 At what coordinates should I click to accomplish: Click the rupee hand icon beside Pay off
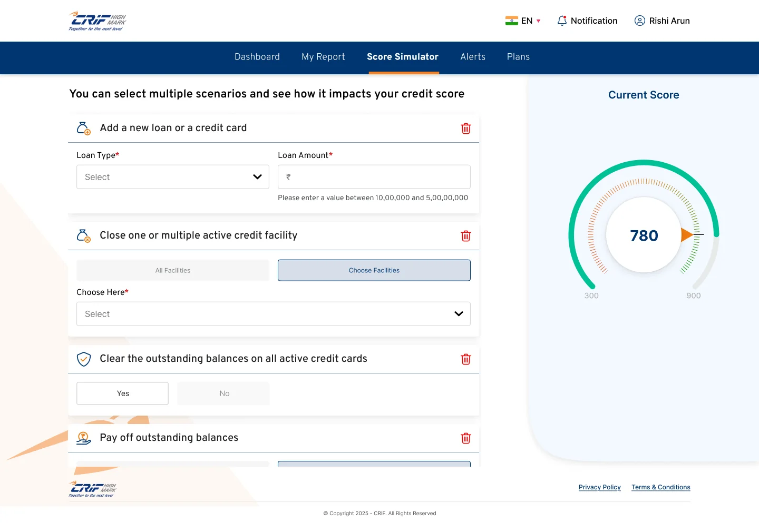(x=84, y=438)
